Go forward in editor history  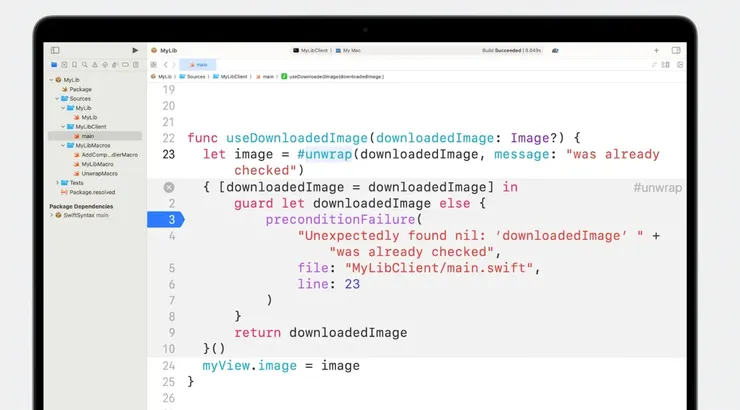[x=174, y=65]
